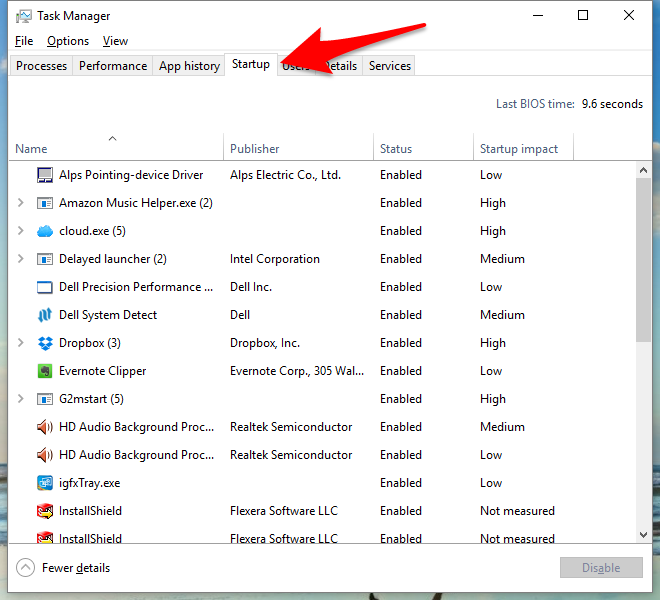Open the App history tab
This screenshot has height=600, width=660.
tap(189, 66)
